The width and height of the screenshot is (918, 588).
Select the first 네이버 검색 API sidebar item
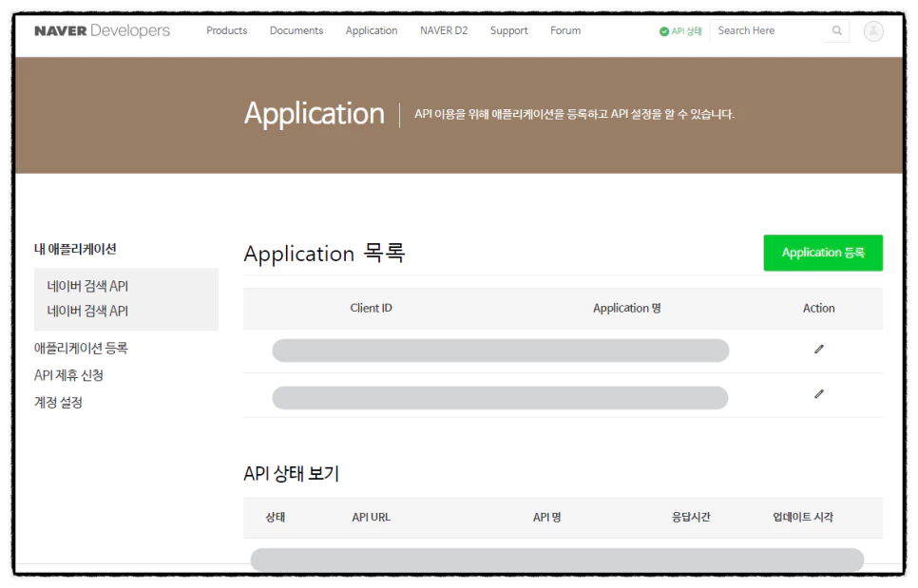point(87,286)
